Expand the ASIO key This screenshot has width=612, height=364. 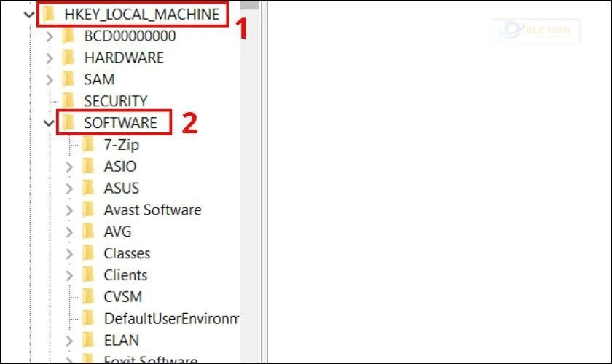click(69, 167)
